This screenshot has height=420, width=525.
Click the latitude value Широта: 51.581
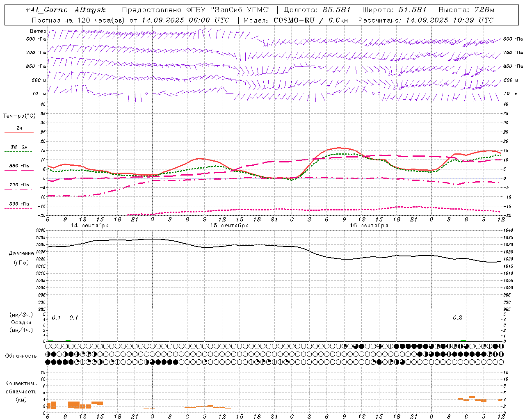coord(394,10)
